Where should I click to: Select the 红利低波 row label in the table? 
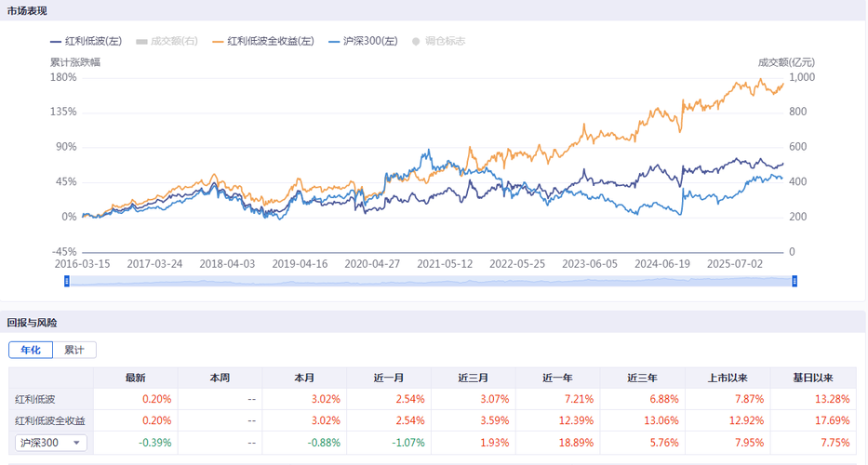coord(34,399)
